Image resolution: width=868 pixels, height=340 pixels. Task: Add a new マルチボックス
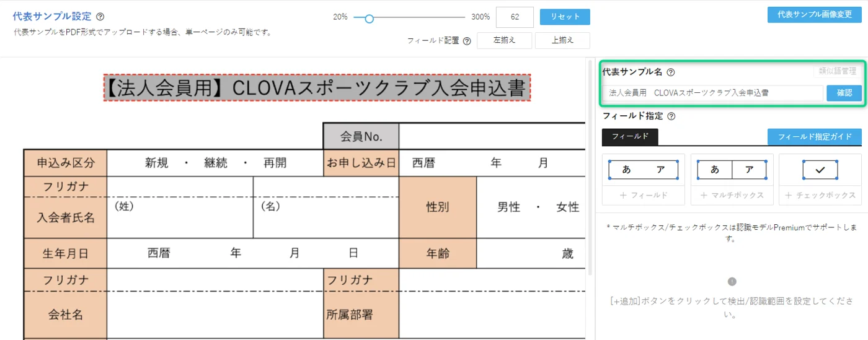732,195
